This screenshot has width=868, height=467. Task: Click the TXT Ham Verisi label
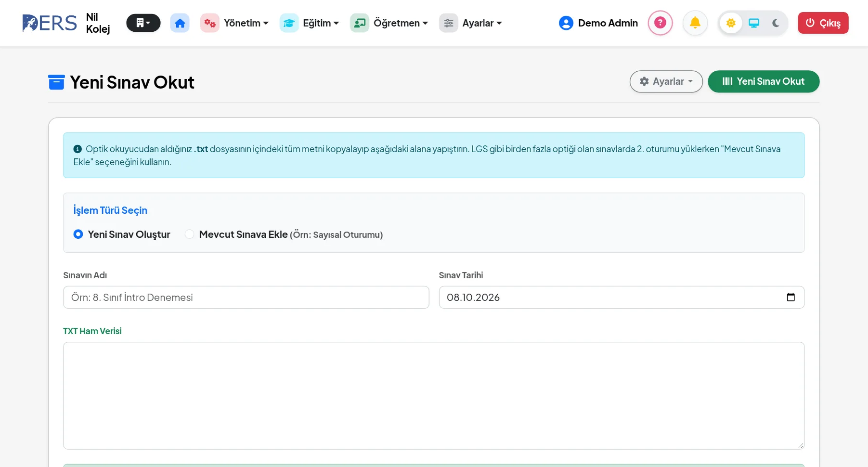point(92,331)
